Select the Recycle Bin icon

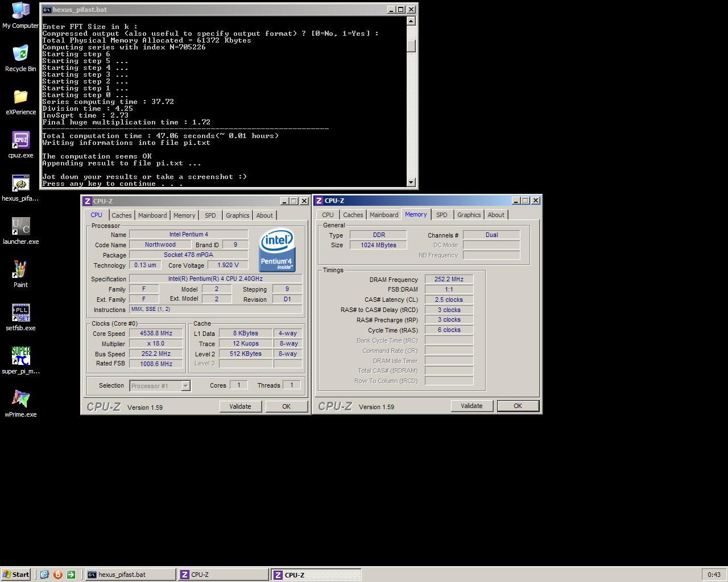tap(20, 54)
